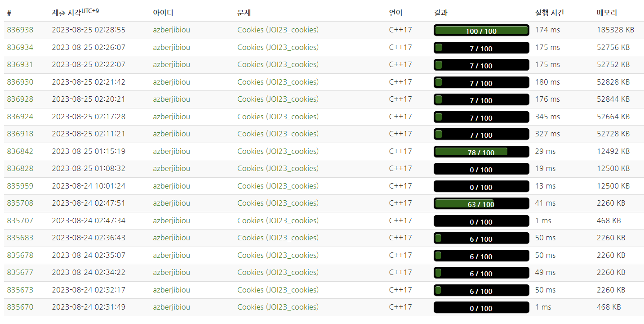Select memory value 52664 KB
The image size is (644, 324).
click(x=613, y=117)
